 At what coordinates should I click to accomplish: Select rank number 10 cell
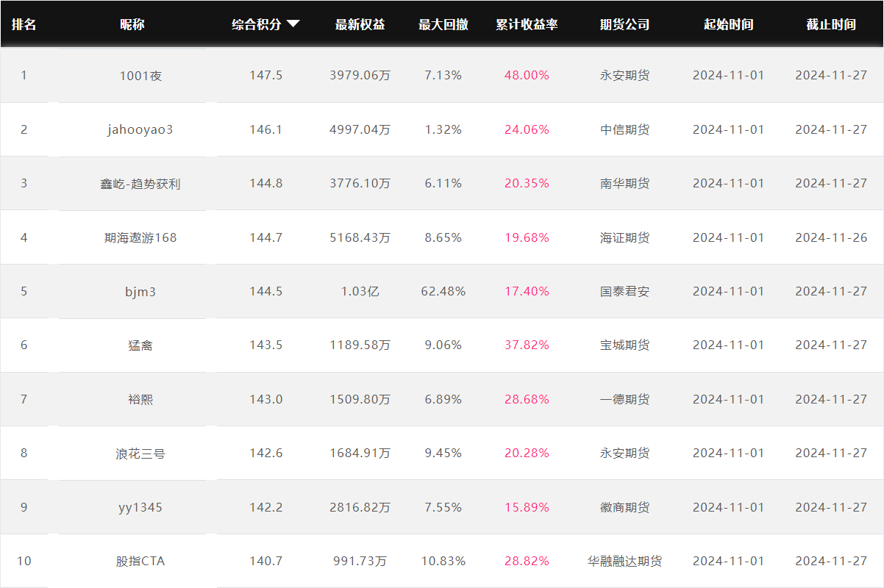click(x=24, y=561)
